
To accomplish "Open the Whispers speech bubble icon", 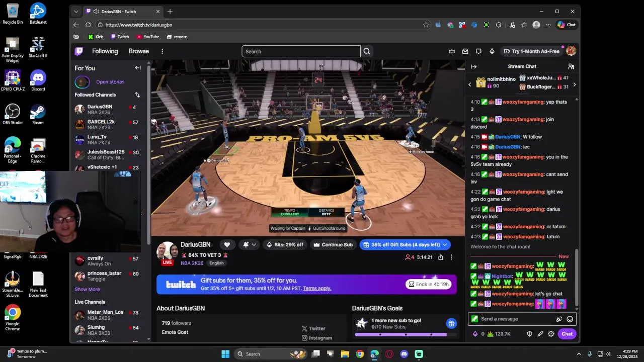I will click(x=478, y=51).
